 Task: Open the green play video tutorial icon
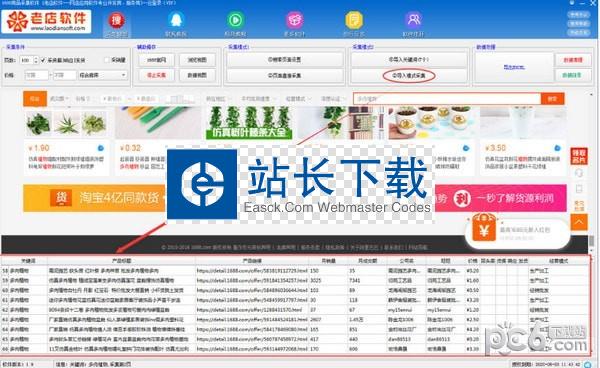coord(235,20)
